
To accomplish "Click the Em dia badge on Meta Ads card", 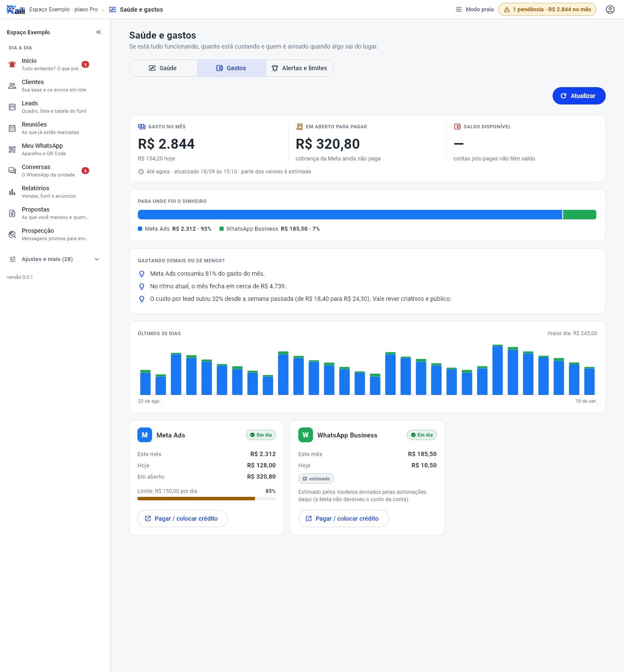I will [261, 435].
